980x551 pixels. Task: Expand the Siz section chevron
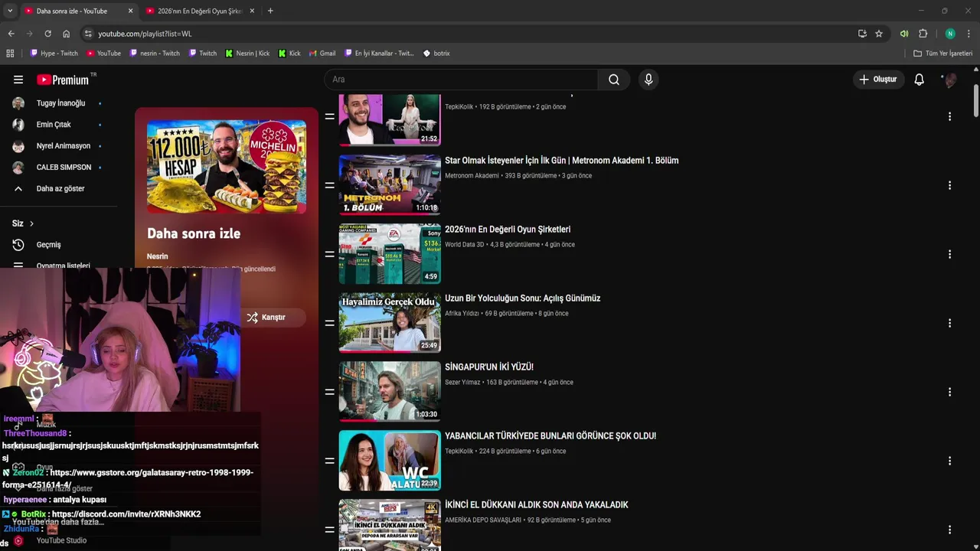point(31,223)
